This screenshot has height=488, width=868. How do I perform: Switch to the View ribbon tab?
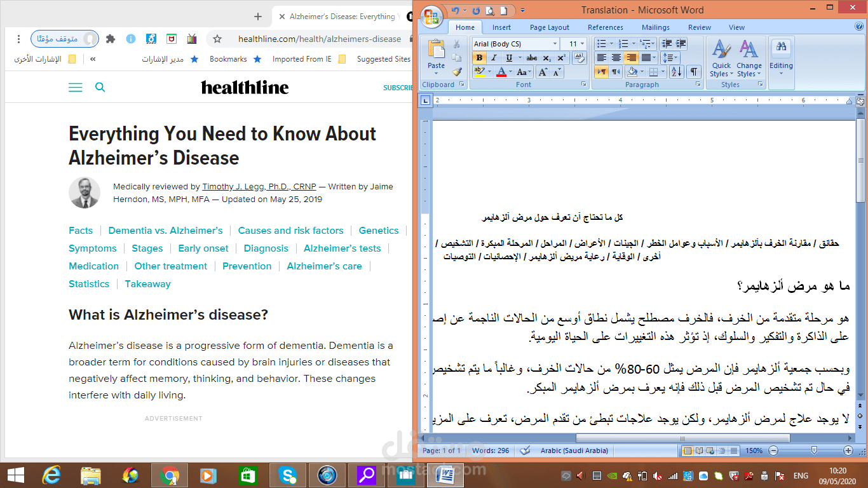pyautogui.click(x=736, y=27)
